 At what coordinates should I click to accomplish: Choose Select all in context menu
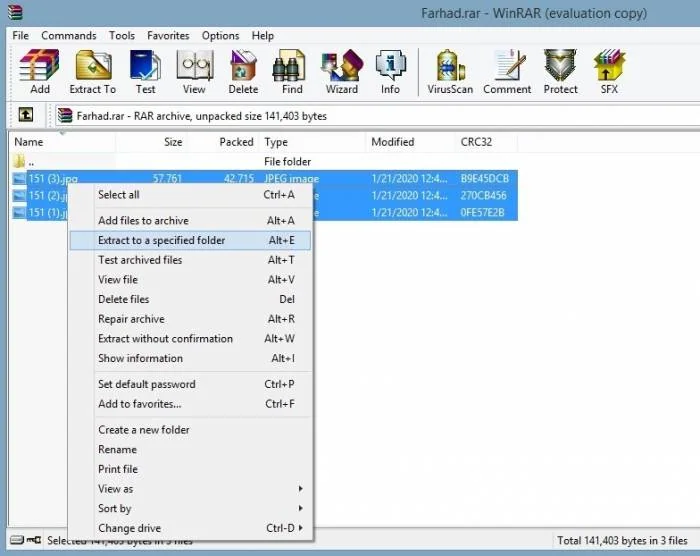click(x=191, y=195)
